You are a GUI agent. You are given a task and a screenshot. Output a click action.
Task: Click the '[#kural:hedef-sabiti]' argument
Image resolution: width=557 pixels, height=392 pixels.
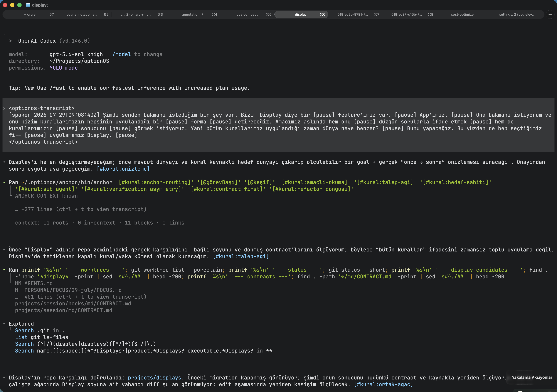tap(456, 182)
